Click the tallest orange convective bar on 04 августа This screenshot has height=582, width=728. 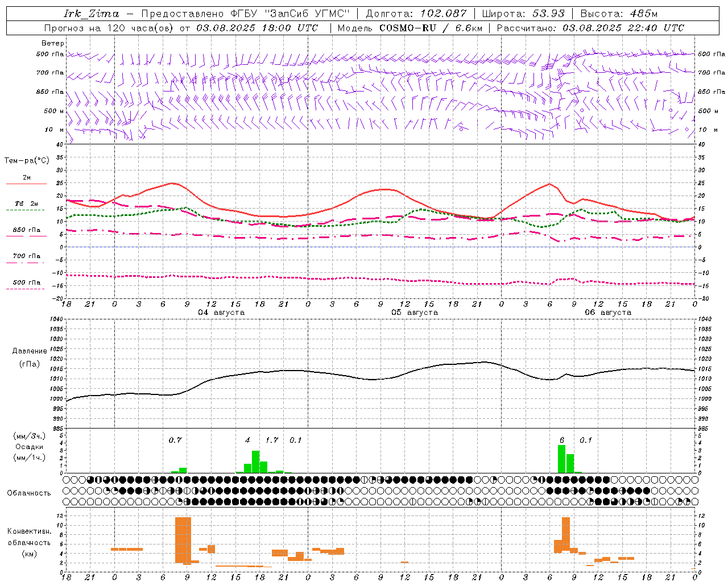(183, 540)
